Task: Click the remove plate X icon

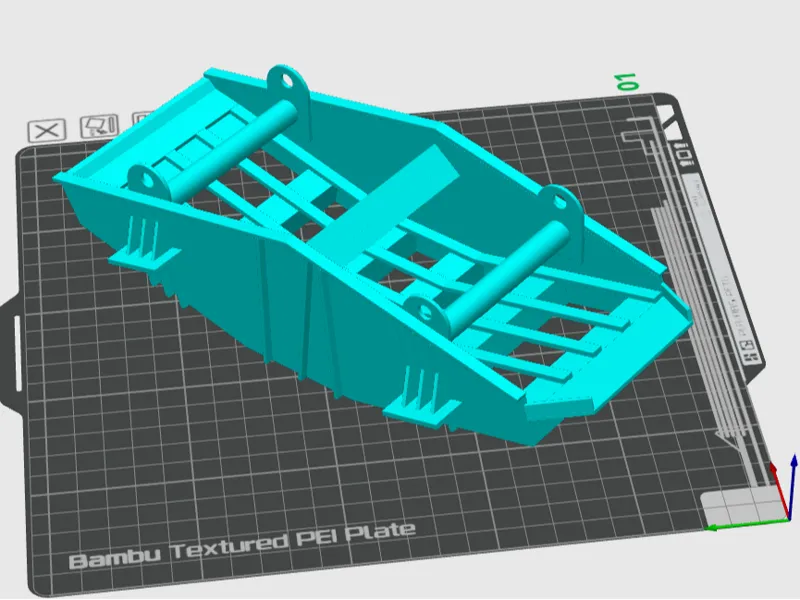Action: (46, 131)
